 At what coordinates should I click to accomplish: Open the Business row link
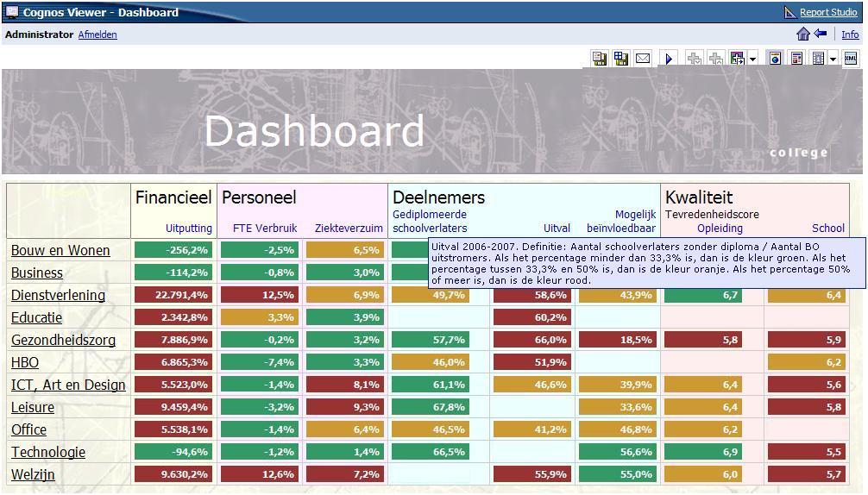[x=36, y=273]
